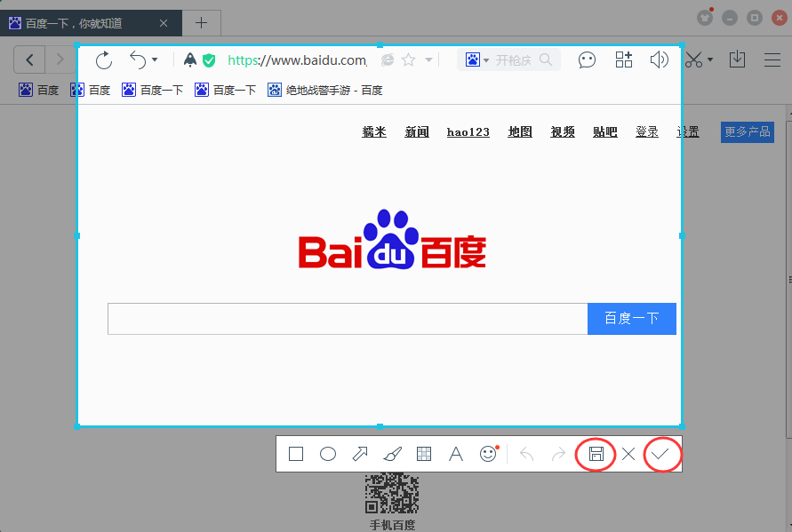The image size is (792, 532).
Task: Open the screenshot options dropdown beside the scissors
Action: click(708, 60)
